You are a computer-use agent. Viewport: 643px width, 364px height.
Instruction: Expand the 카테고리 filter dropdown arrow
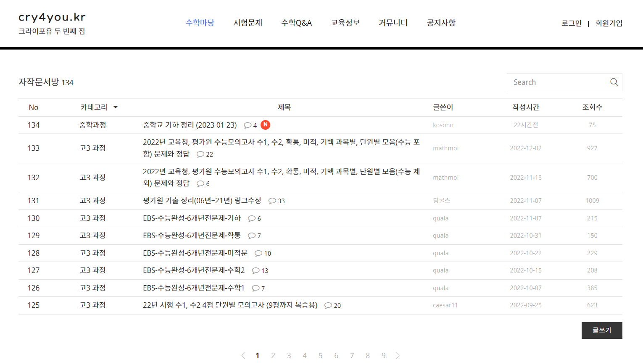116,107
